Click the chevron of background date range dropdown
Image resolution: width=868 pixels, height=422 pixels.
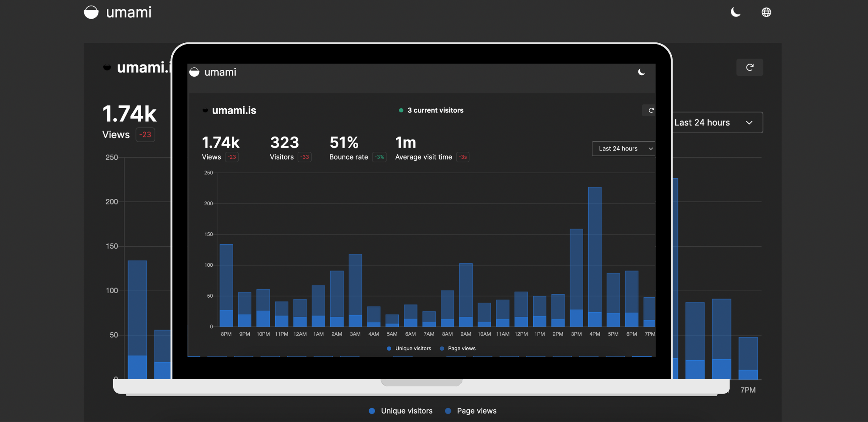point(749,123)
